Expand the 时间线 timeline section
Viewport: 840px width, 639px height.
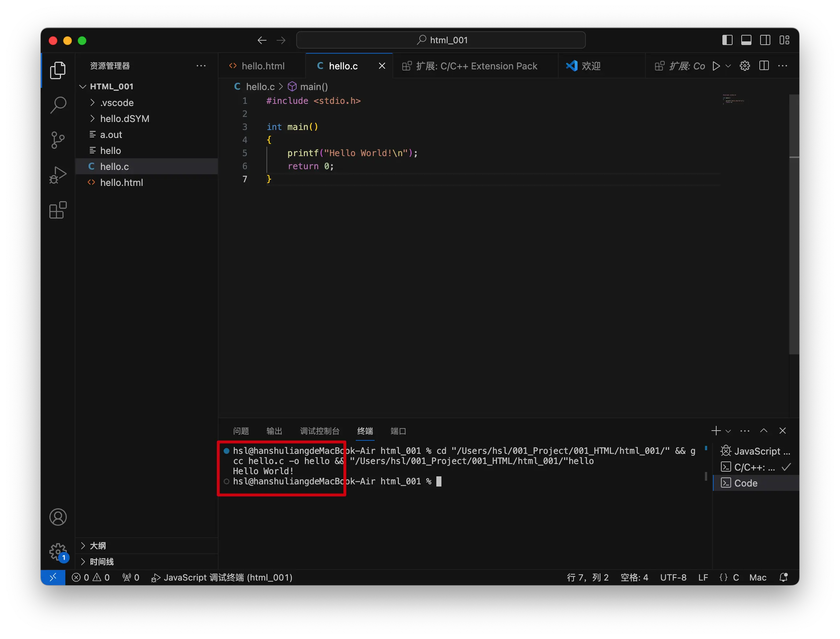tap(146, 562)
